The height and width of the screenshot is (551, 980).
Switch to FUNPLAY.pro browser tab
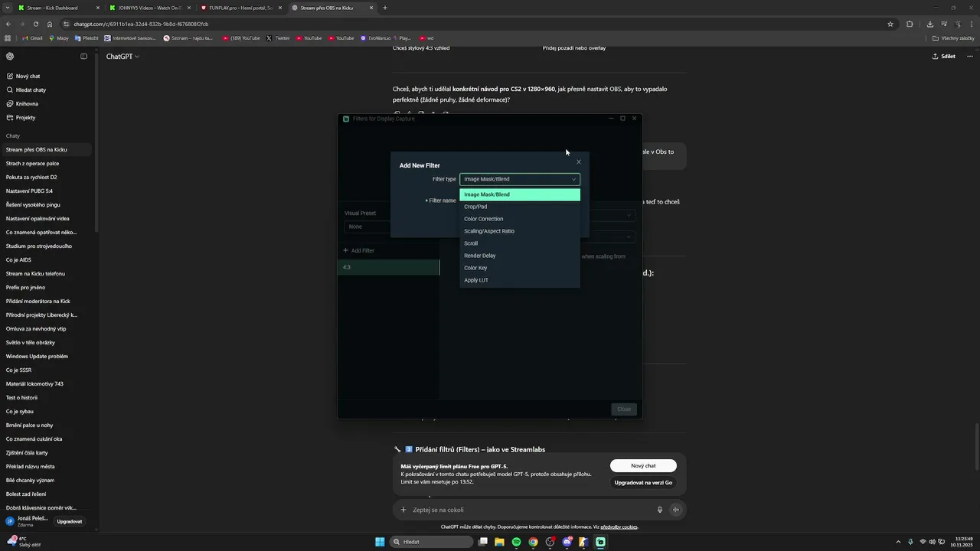(240, 8)
